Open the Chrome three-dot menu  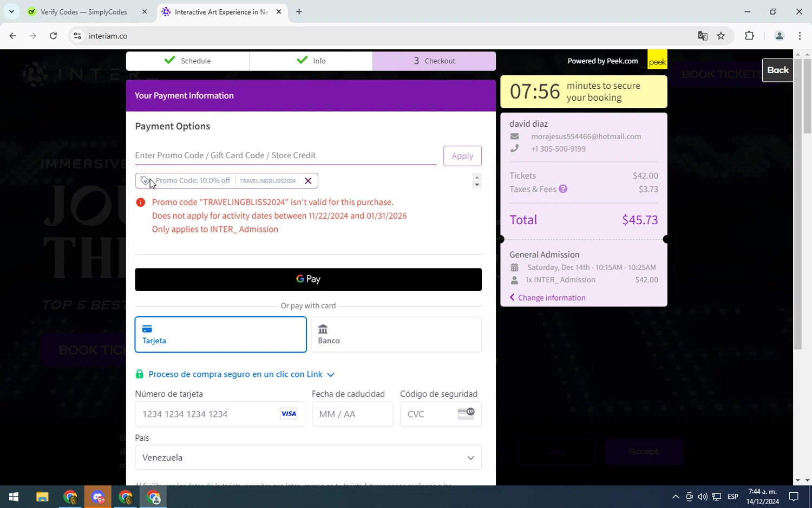800,36
